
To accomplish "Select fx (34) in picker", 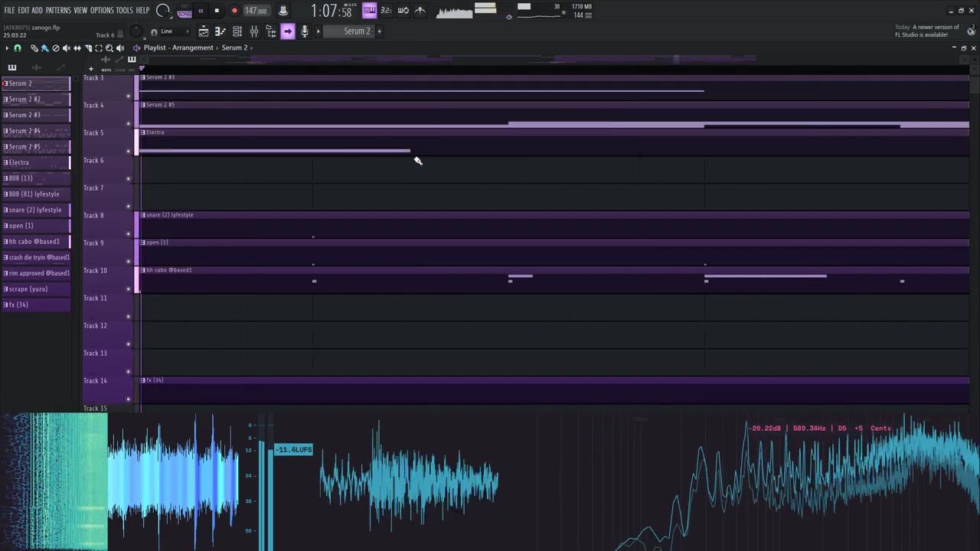I will [36, 305].
